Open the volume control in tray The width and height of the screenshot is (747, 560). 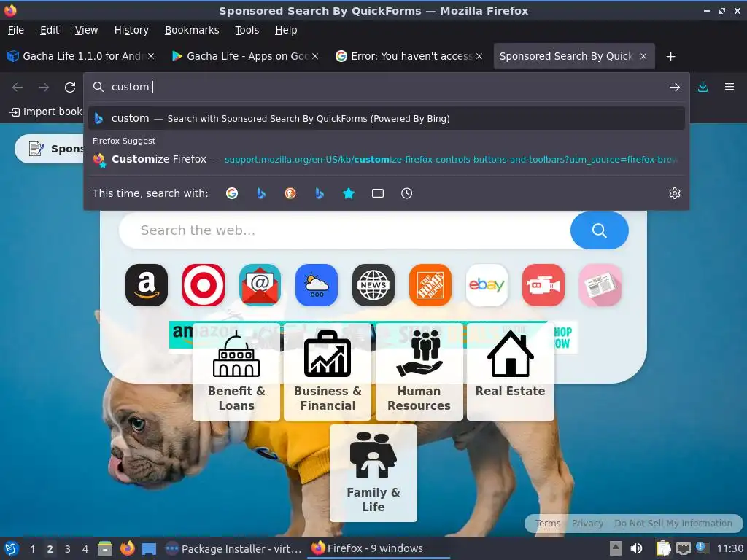point(636,549)
